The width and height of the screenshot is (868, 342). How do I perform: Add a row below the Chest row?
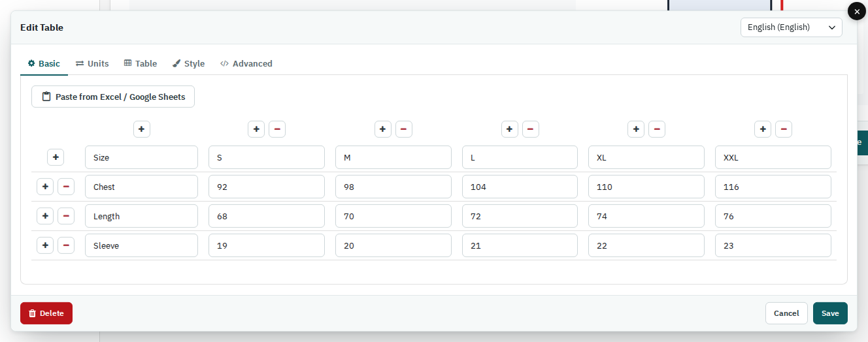45,187
